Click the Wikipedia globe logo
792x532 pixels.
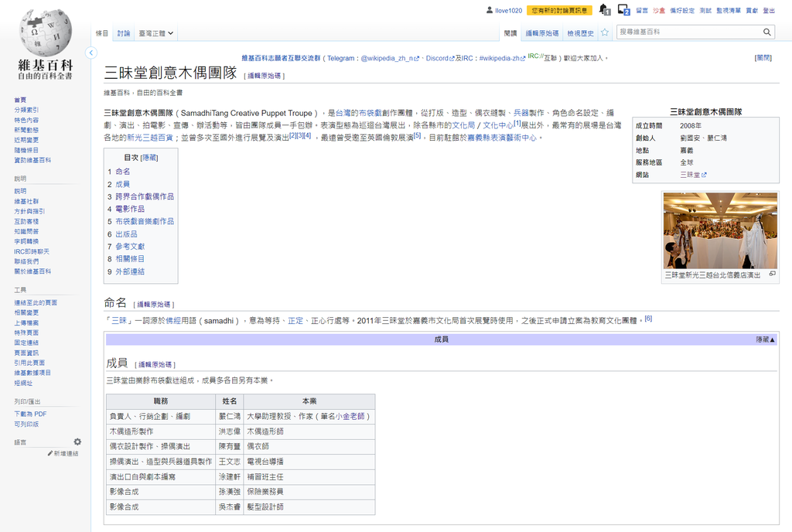(46, 32)
